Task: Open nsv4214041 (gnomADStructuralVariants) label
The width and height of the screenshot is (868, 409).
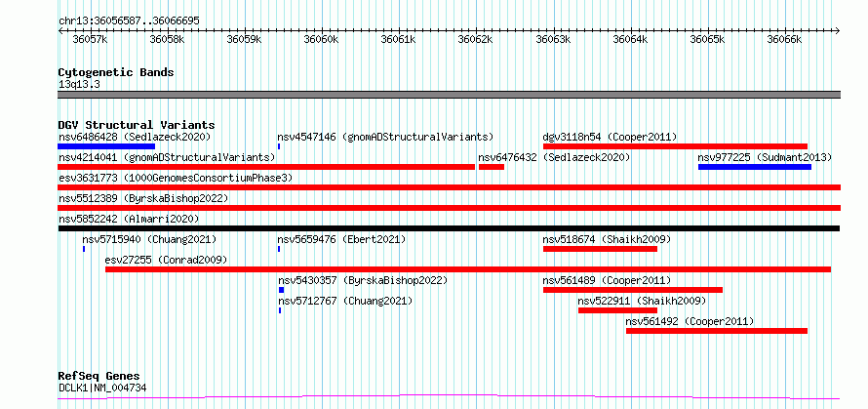Action: [167, 157]
